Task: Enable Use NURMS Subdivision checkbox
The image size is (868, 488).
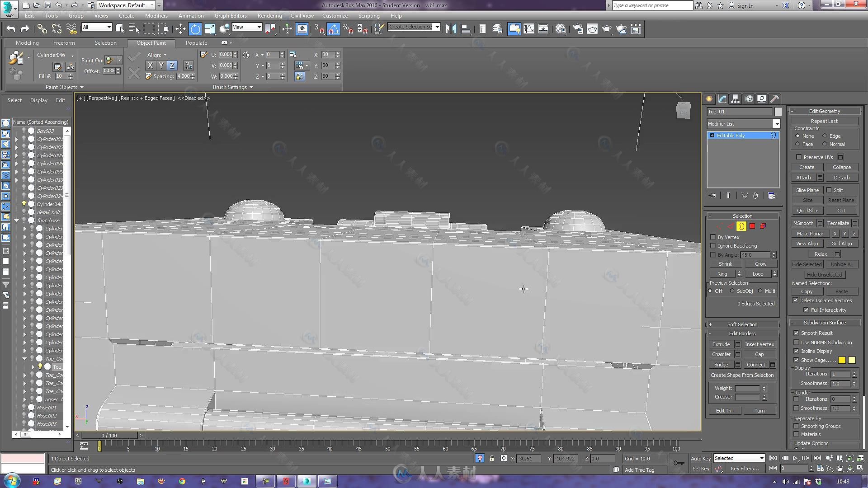Action: (x=797, y=343)
